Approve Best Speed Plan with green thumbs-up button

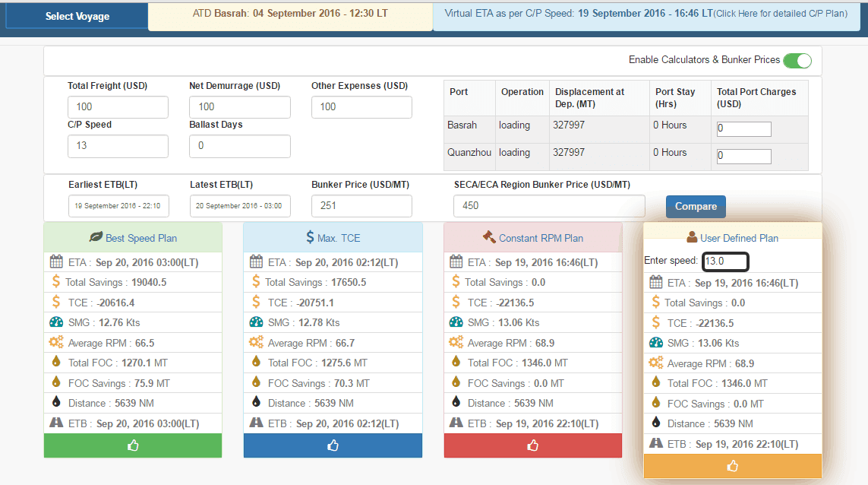[133, 446]
